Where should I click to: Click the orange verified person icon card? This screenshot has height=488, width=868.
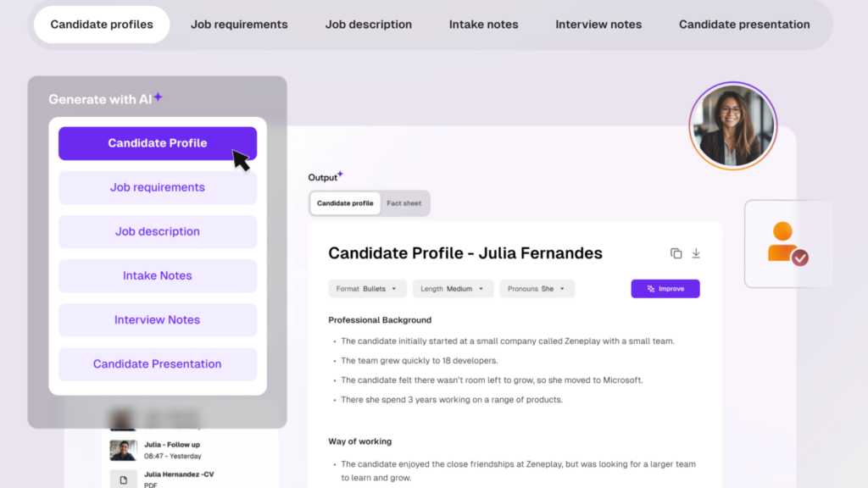click(788, 244)
